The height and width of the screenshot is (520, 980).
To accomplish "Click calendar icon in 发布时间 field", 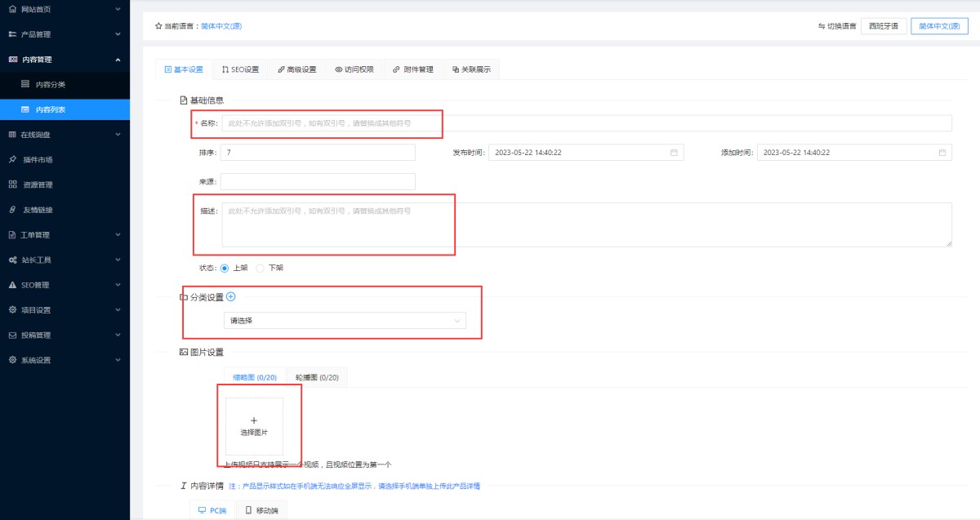I will coord(674,153).
